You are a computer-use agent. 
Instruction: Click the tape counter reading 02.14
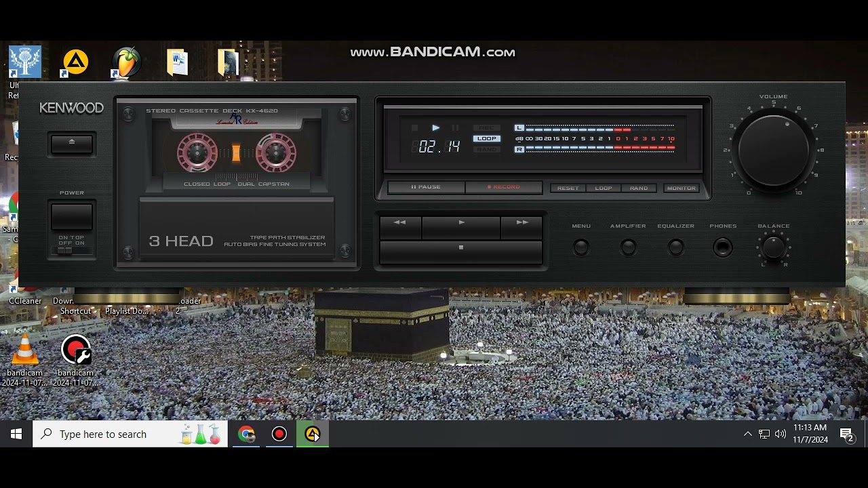click(x=439, y=147)
